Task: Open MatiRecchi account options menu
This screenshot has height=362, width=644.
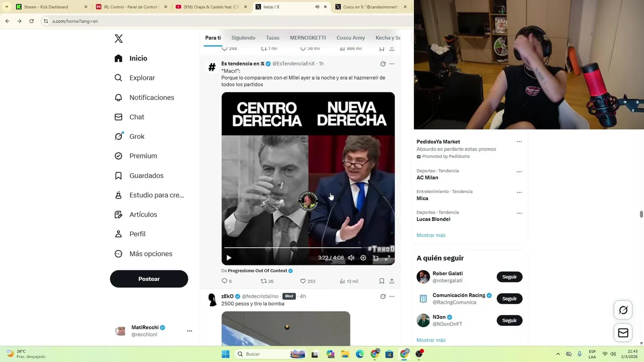Action: (x=190, y=331)
